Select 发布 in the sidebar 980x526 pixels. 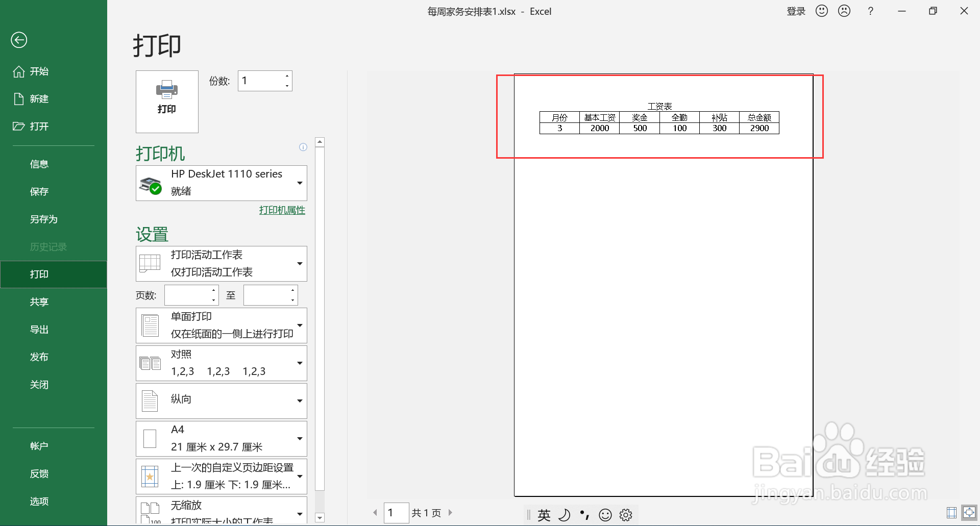pyautogui.click(x=39, y=357)
